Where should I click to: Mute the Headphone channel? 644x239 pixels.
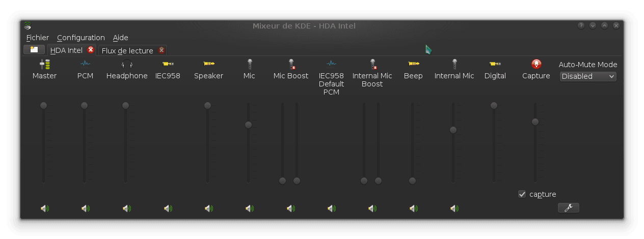pyautogui.click(x=127, y=208)
